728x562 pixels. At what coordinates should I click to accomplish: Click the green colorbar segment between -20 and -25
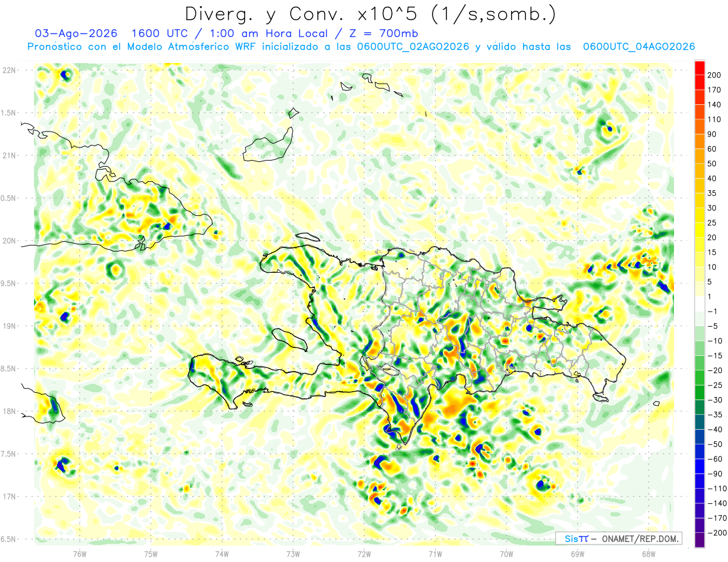[699, 377]
